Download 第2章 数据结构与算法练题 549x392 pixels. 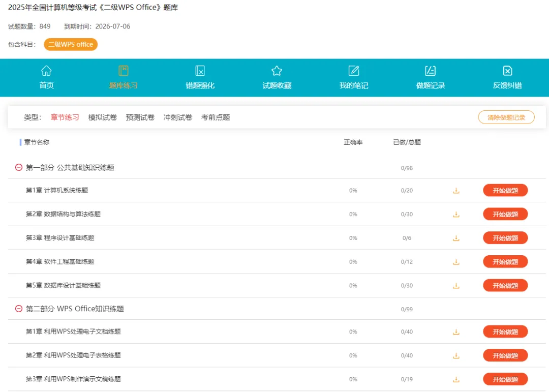pyautogui.click(x=456, y=215)
